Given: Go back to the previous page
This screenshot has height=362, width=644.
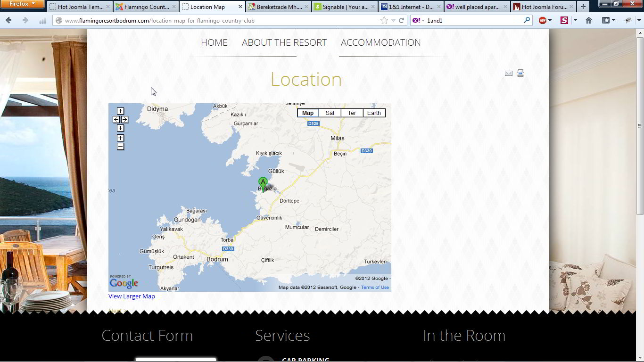Looking at the screenshot, I should pos(8,20).
